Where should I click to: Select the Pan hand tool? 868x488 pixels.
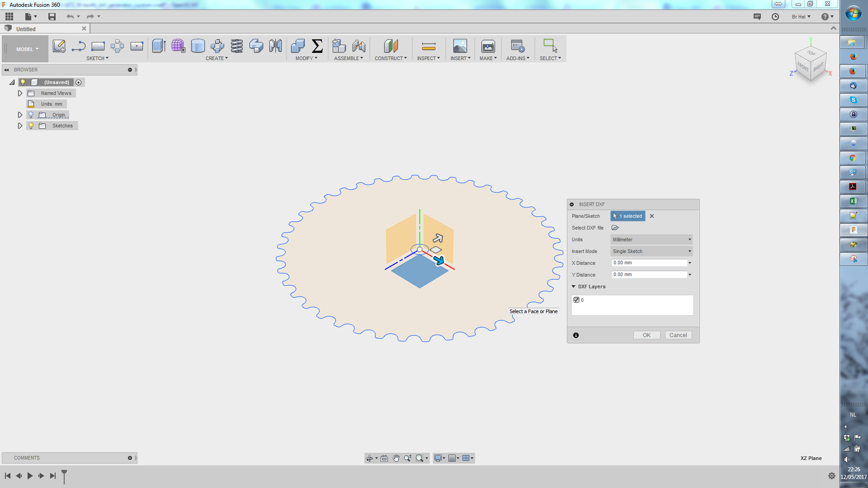[x=396, y=458]
